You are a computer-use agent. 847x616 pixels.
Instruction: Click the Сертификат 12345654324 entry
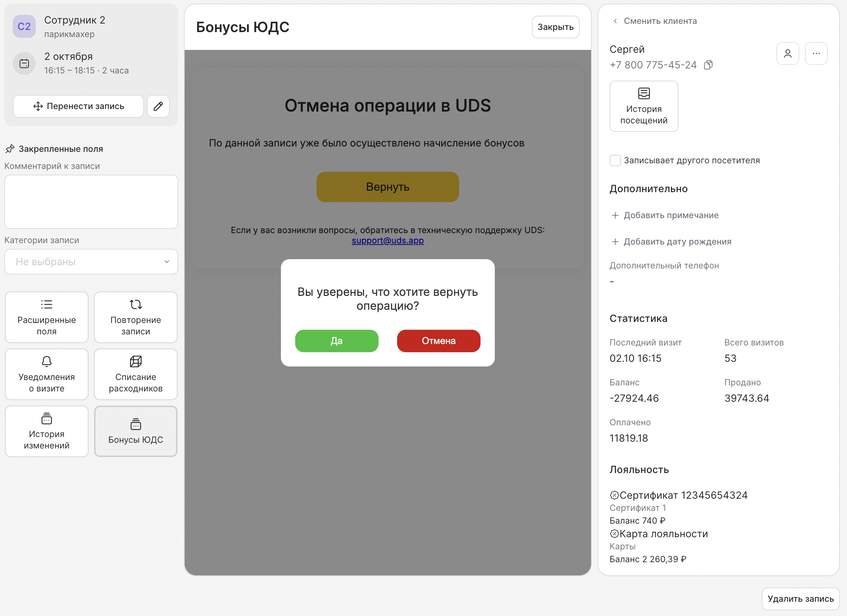point(679,496)
